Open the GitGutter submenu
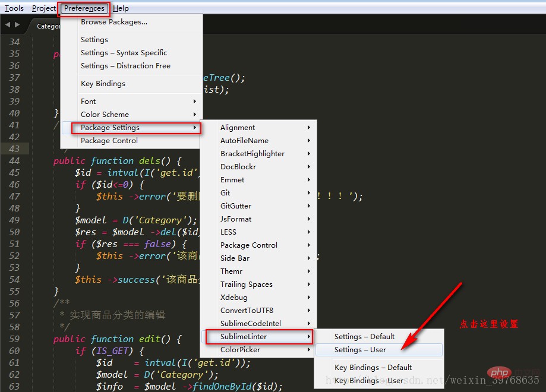Image resolution: width=546 pixels, height=392 pixels. 258,206
